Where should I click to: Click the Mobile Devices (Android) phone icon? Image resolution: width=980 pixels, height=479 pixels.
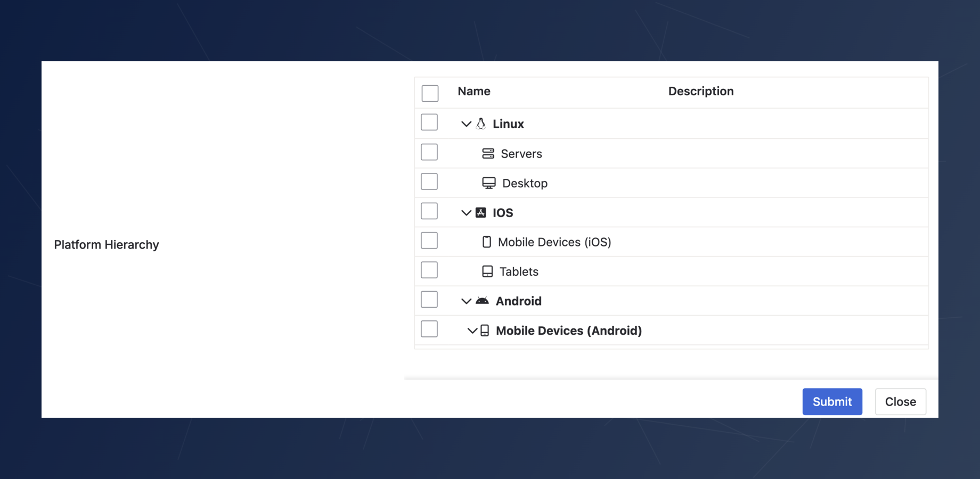(x=485, y=330)
